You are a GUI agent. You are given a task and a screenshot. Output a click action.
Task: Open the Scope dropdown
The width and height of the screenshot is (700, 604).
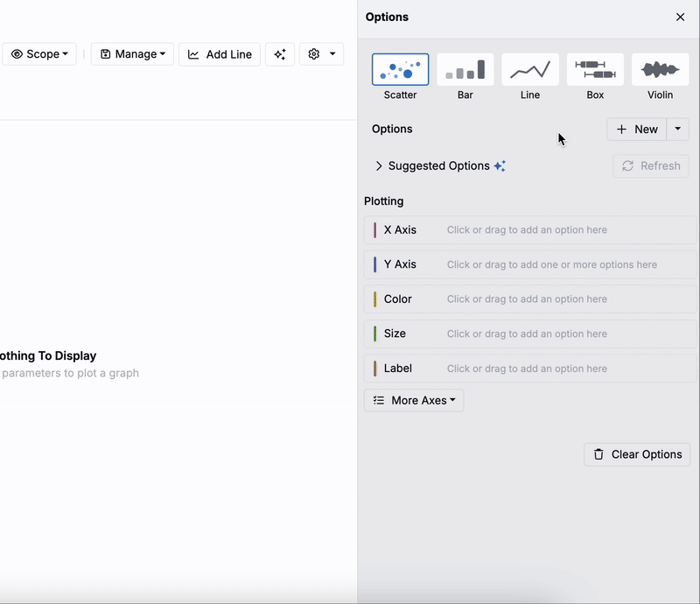(x=39, y=54)
